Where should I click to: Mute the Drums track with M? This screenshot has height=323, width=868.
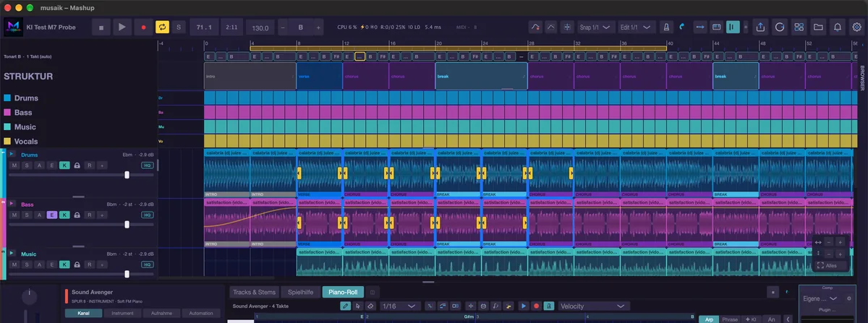tap(14, 165)
